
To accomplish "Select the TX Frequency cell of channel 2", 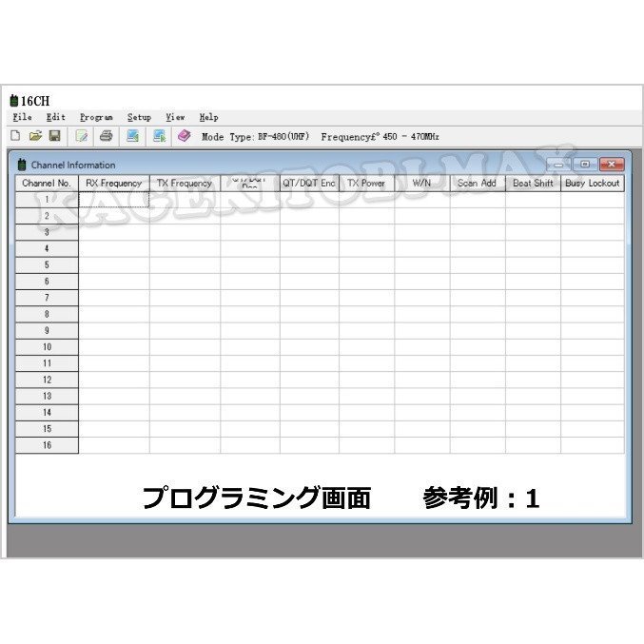I will pyautogui.click(x=185, y=216).
